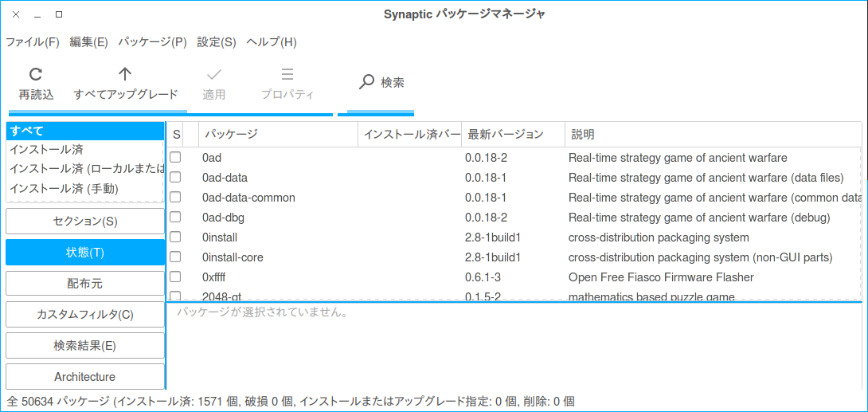Click the Reload (再読込) toolbar icon
The image size is (868, 412).
[36, 74]
